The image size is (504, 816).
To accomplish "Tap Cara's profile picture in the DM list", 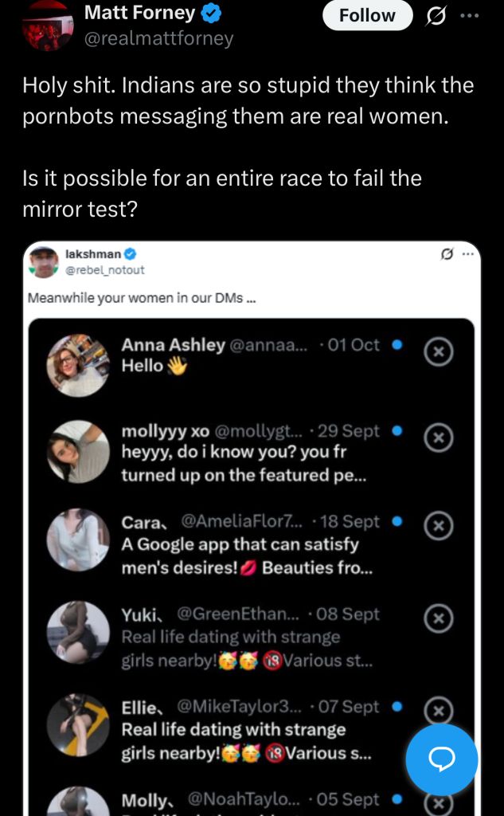I will (x=78, y=539).
